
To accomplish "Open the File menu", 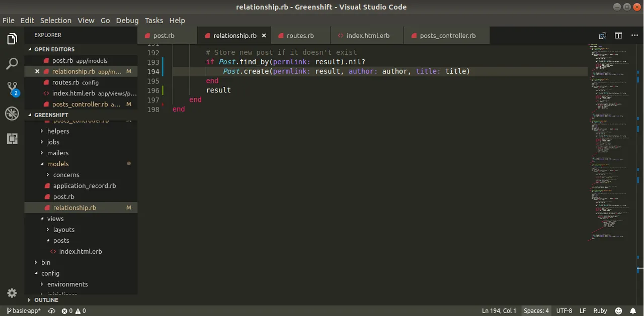I will [9, 20].
